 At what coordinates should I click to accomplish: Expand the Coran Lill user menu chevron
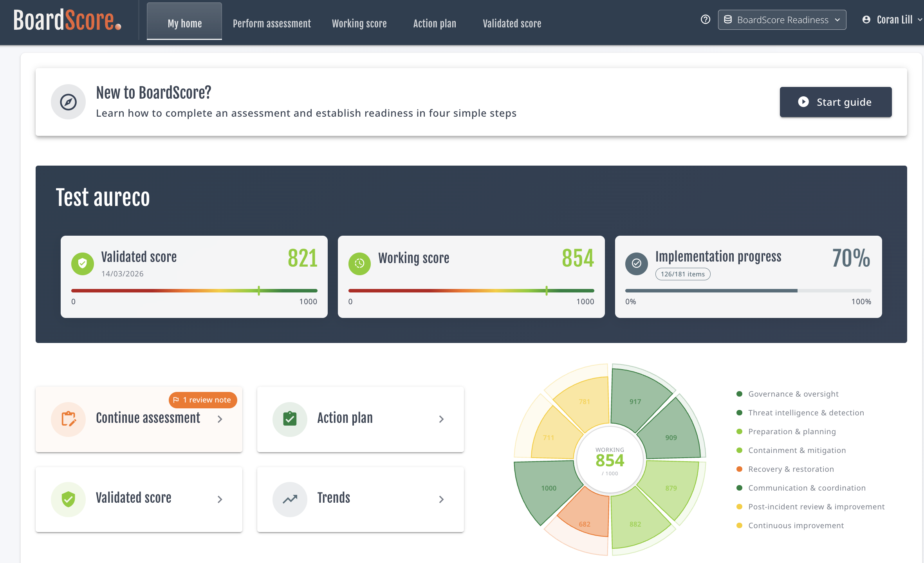(x=920, y=20)
